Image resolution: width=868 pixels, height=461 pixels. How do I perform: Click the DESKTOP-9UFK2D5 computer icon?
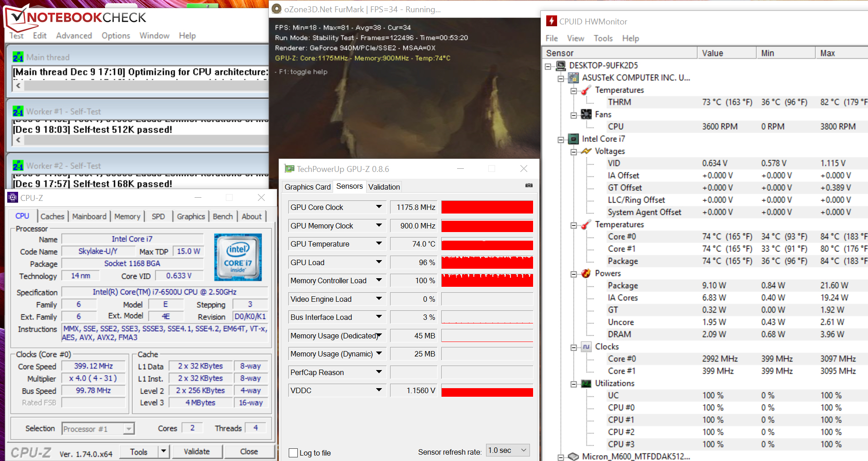[x=561, y=66]
